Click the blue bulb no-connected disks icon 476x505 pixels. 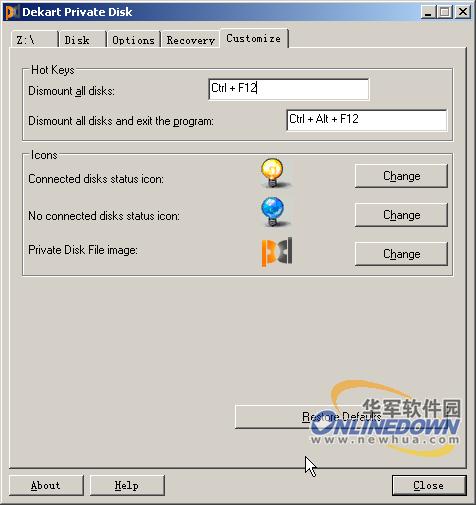tap(273, 211)
